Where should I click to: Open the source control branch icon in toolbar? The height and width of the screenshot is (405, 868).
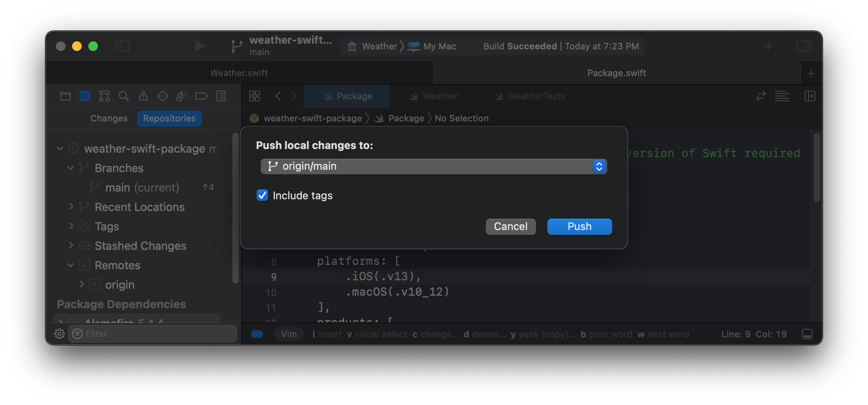pyautogui.click(x=237, y=46)
